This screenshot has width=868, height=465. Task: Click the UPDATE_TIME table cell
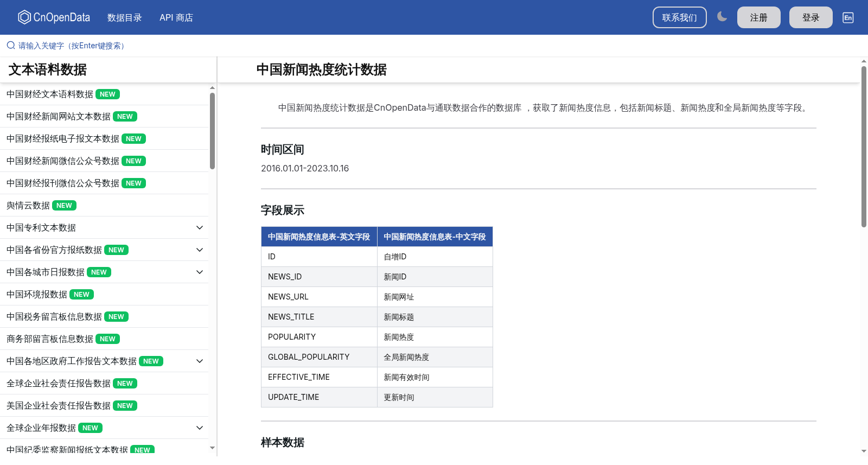point(319,397)
